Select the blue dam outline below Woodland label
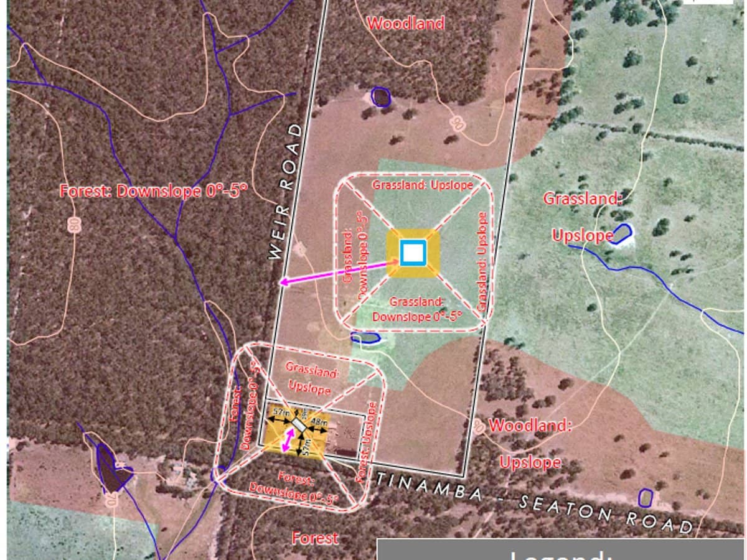This screenshot has width=747, height=560. click(x=380, y=96)
